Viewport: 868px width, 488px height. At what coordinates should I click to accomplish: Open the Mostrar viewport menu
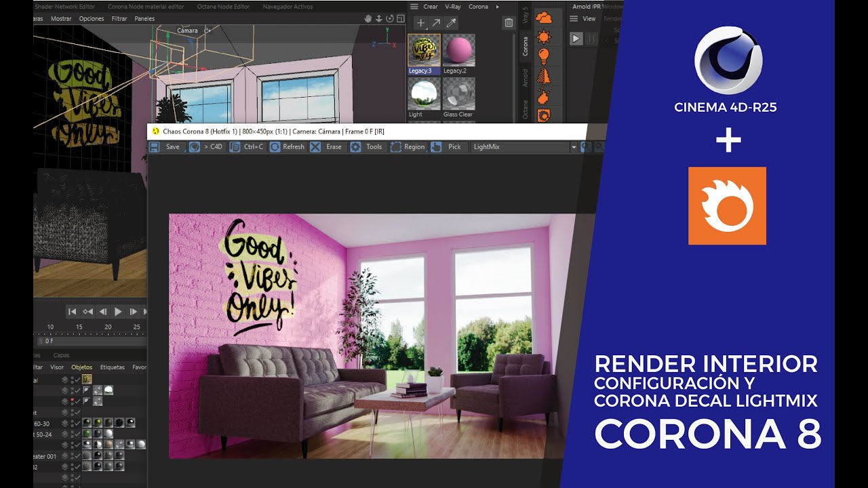point(61,19)
